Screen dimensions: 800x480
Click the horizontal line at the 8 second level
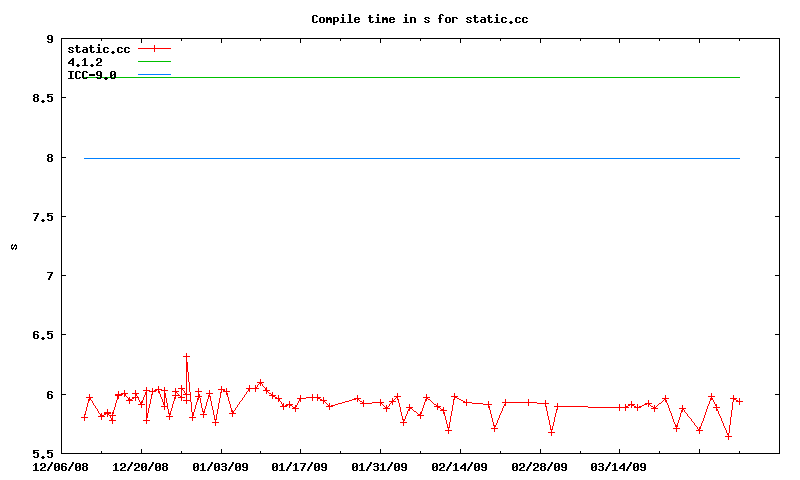pos(400,158)
